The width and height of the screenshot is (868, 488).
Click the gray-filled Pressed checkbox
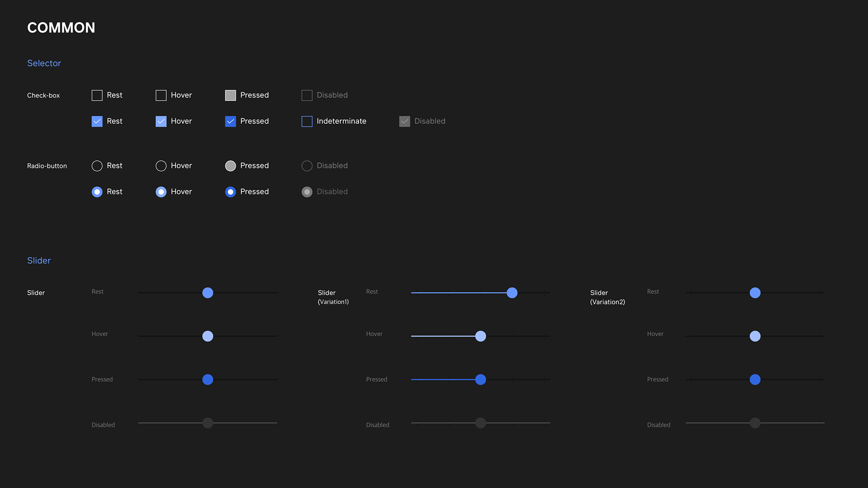(231, 95)
